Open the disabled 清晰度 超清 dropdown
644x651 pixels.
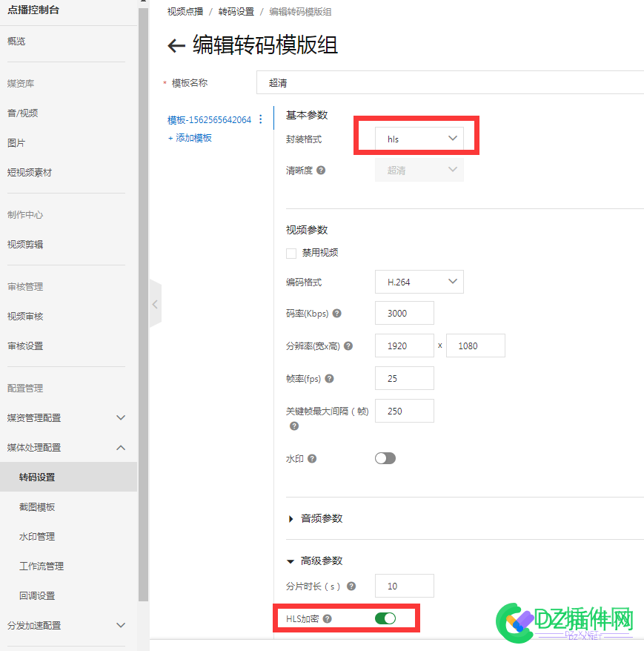click(x=419, y=170)
